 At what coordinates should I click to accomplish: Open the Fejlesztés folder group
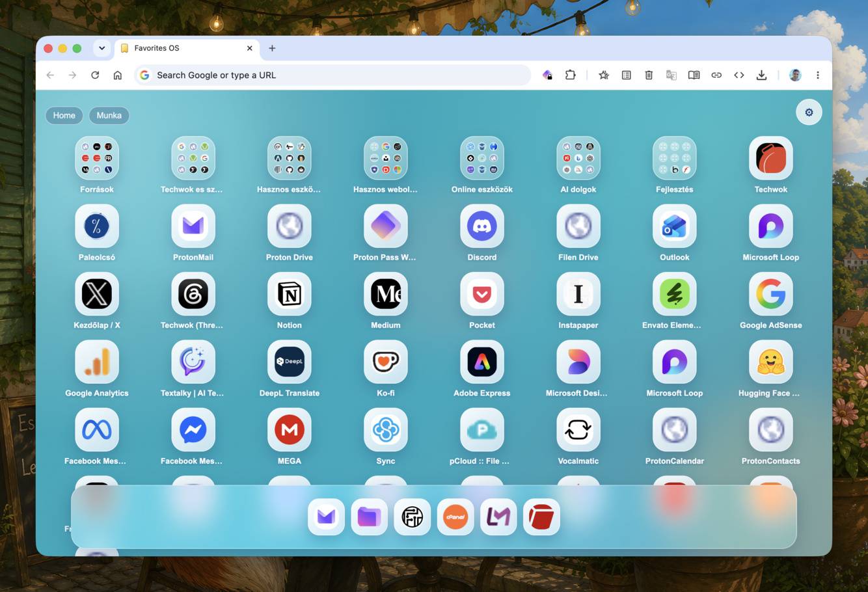tap(675, 158)
